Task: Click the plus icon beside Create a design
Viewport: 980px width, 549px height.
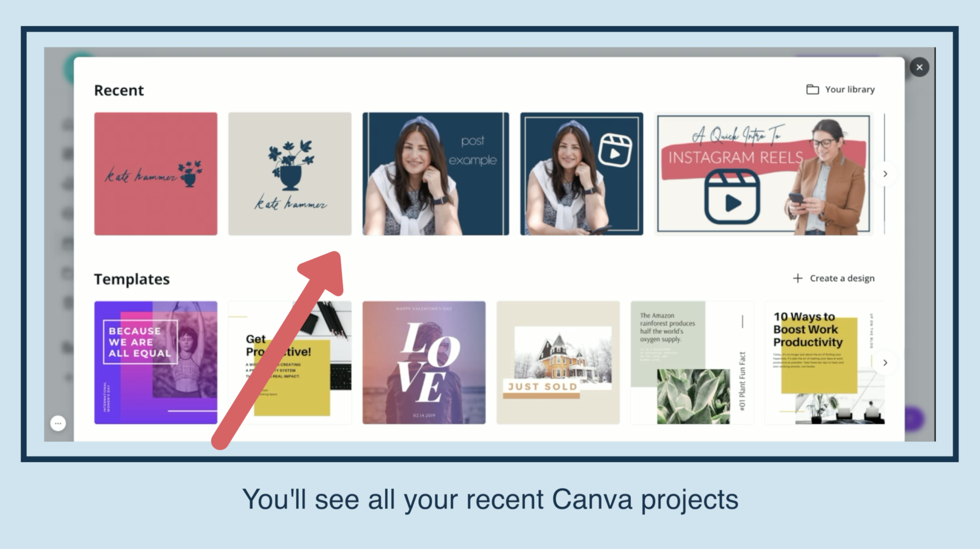Action: (x=798, y=278)
